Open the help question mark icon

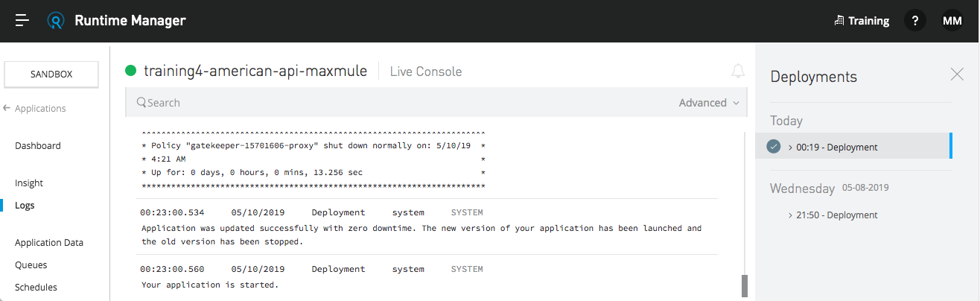click(x=915, y=21)
